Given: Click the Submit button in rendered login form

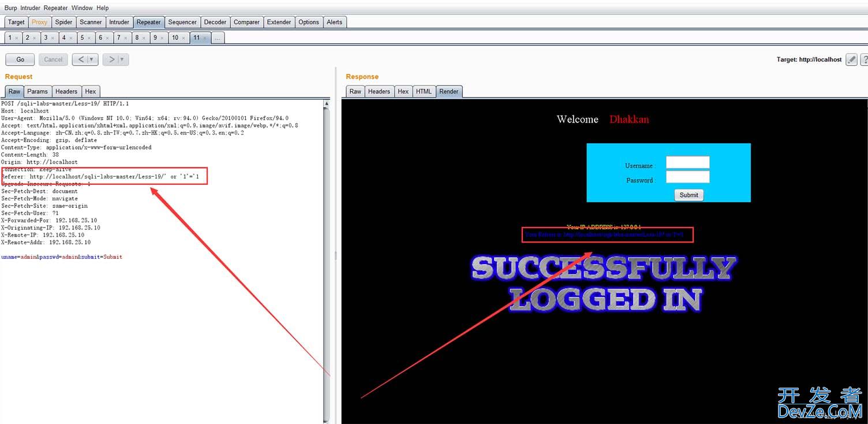Looking at the screenshot, I should 689,195.
